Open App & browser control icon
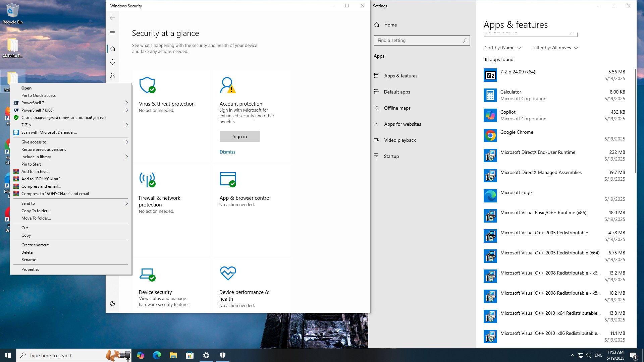The image size is (644, 362). click(228, 180)
